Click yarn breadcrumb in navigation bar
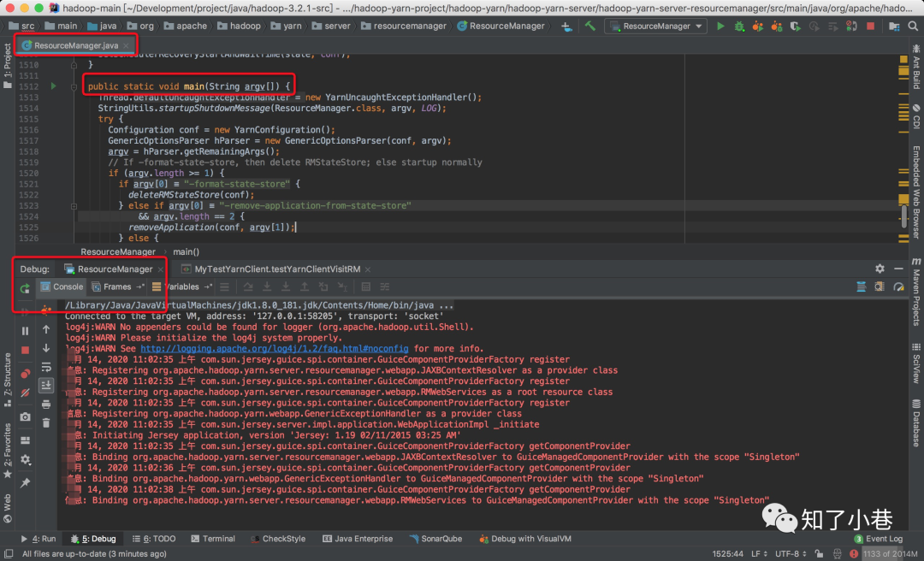The height and width of the screenshot is (561, 924). [286, 26]
